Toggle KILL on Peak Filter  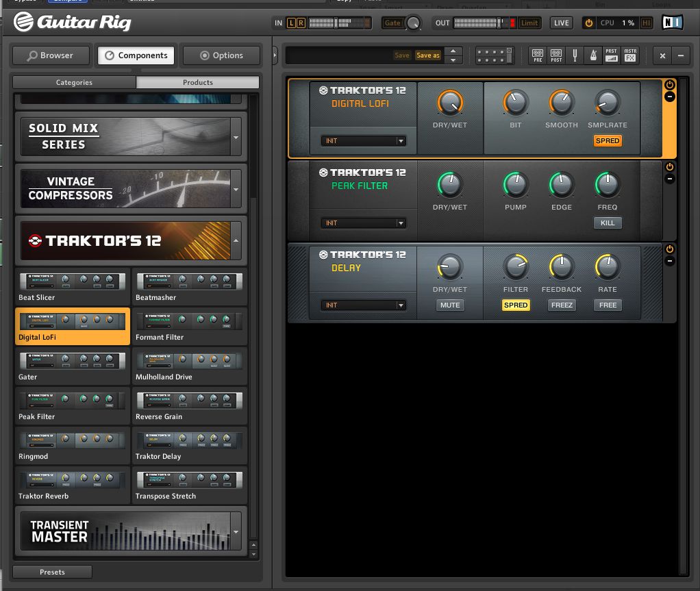pos(608,223)
